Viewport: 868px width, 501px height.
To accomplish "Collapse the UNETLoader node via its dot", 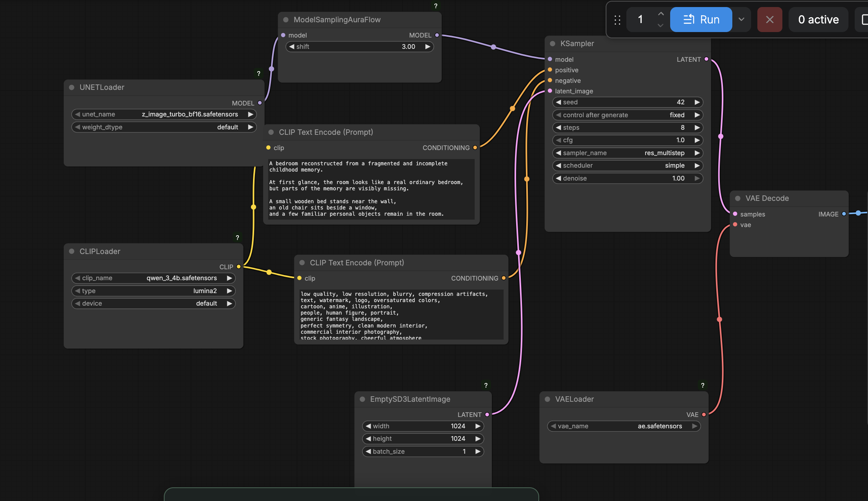I will point(72,88).
